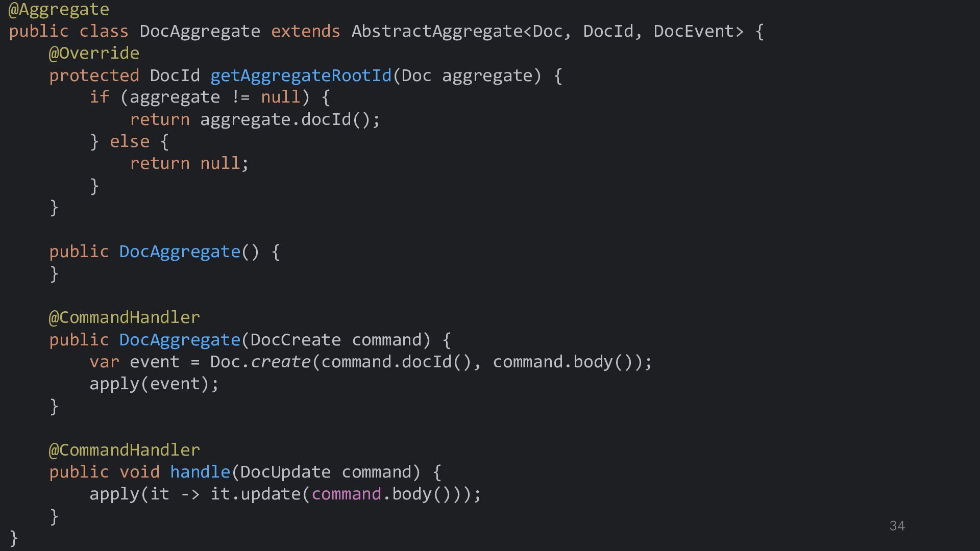Screen dimensions: 980x551
Task: Click the slide number 34
Action: (897, 526)
